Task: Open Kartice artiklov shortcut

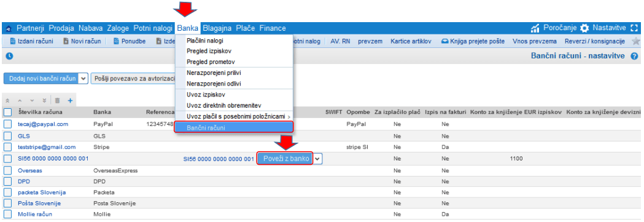Action: click(x=411, y=41)
